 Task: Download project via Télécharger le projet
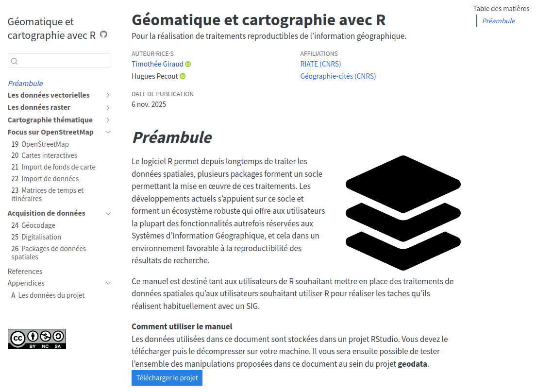(167, 378)
